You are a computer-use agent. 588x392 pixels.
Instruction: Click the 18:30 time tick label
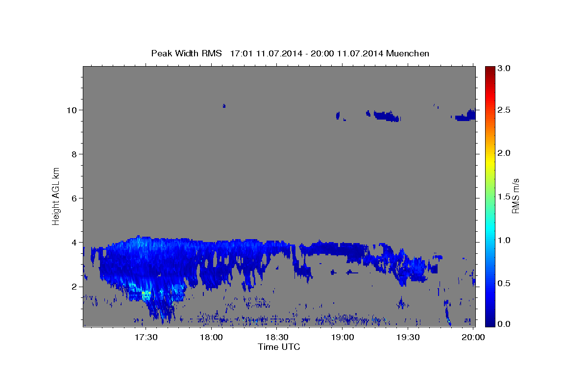pyautogui.click(x=277, y=338)
